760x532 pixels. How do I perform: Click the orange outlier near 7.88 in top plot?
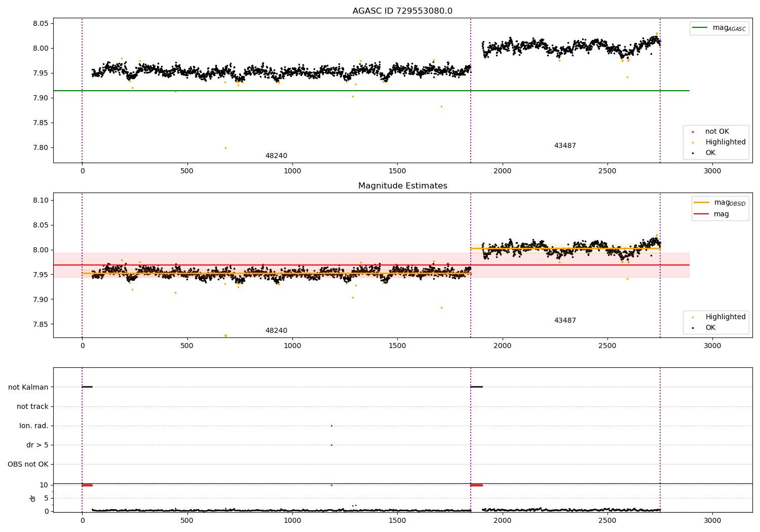click(x=441, y=106)
